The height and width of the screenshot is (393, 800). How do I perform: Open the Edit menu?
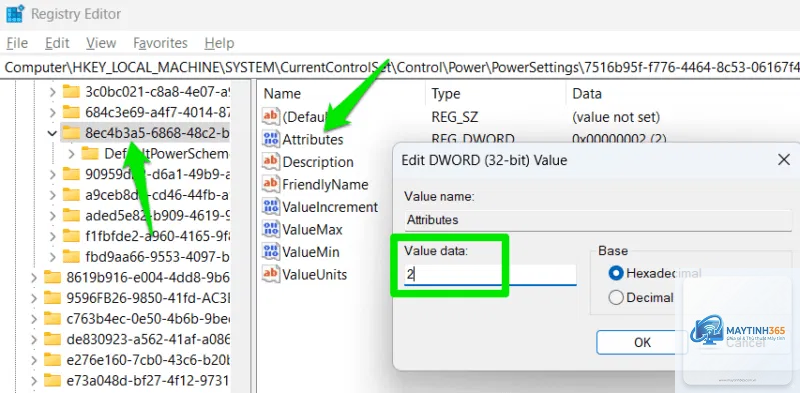57,43
